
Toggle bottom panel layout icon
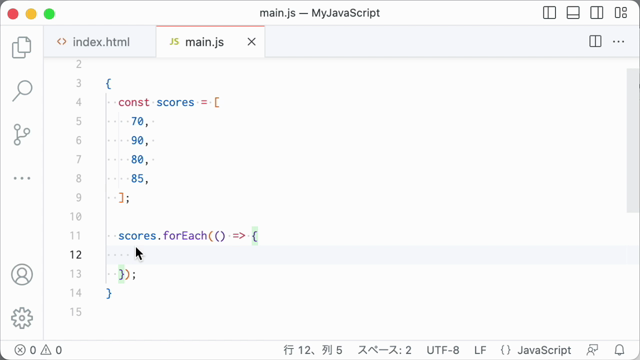coord(573,13)
